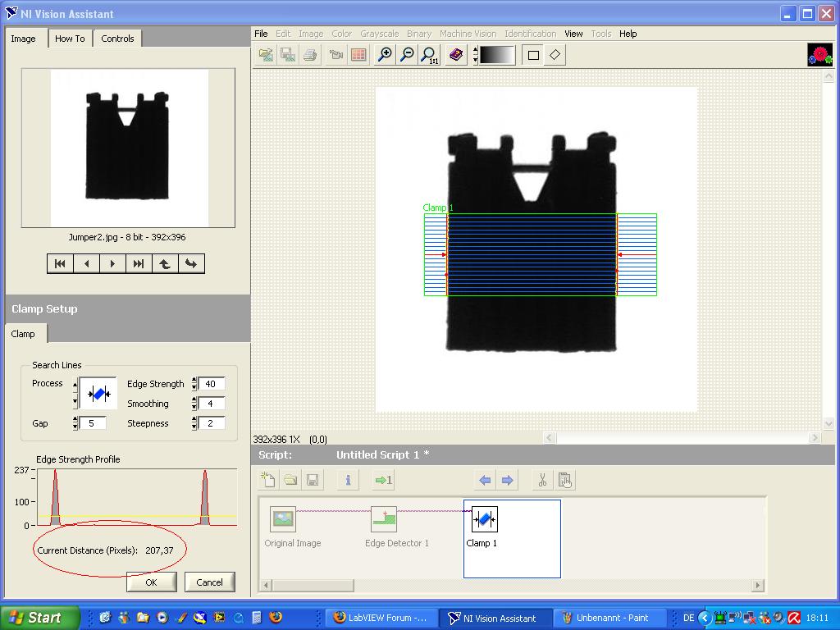
Task: Click the Process type selector image
Action: (98, 394)
